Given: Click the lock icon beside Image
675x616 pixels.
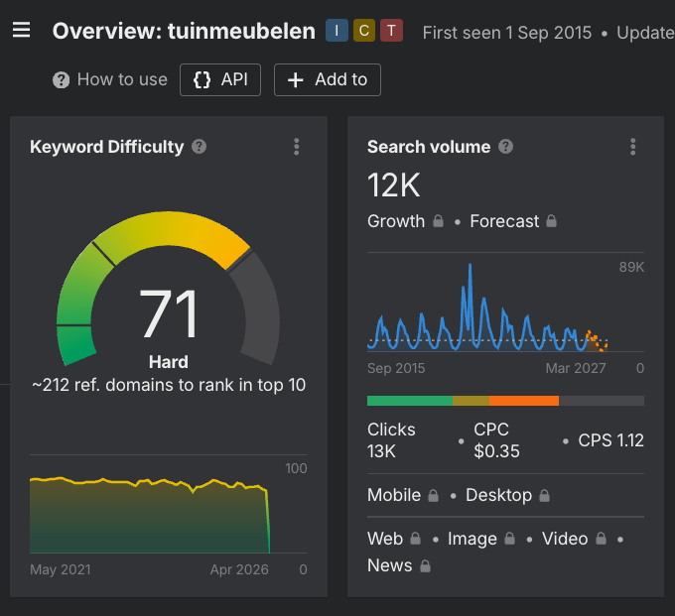Looking at the screenshot, I should click(509, 539).
